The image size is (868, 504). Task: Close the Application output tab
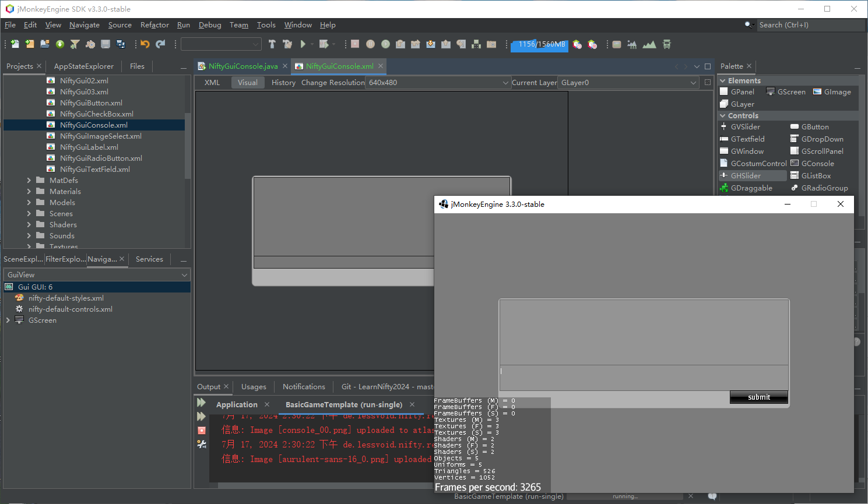(x=267, y=404)
